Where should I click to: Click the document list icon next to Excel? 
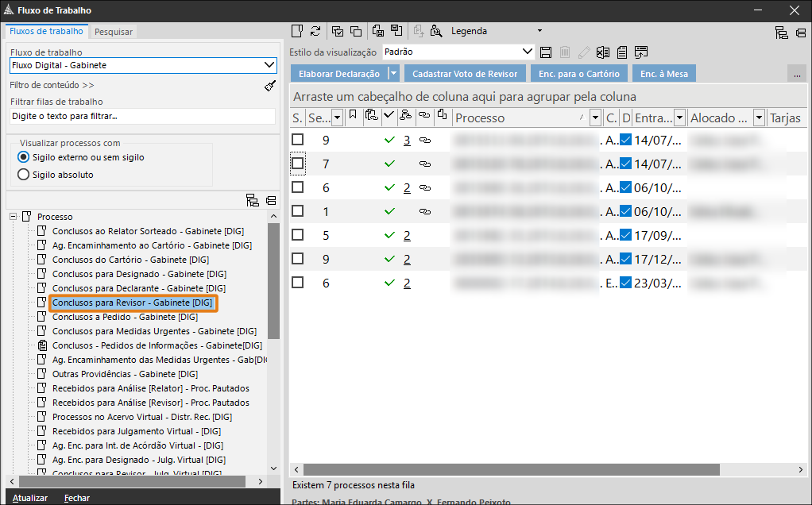pos(622,52)
